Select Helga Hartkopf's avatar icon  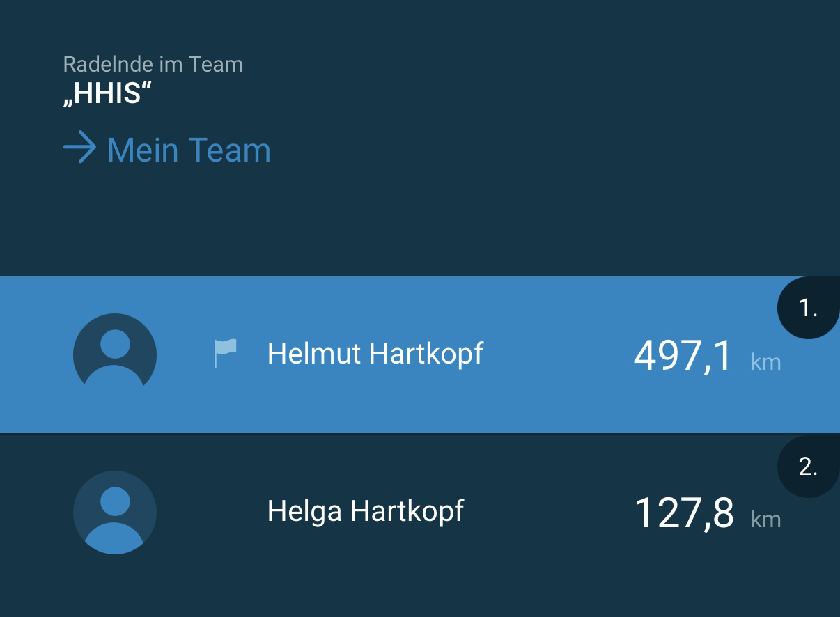(115, 513)
